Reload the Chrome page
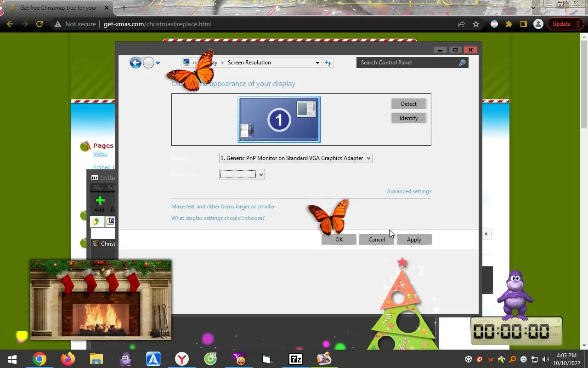 (40, 24)
